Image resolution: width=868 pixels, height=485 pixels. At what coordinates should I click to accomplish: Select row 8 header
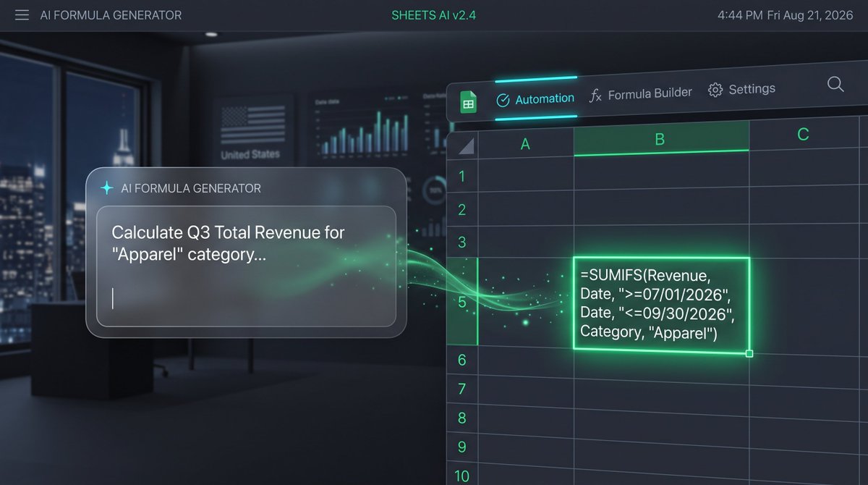coord(462,418)
